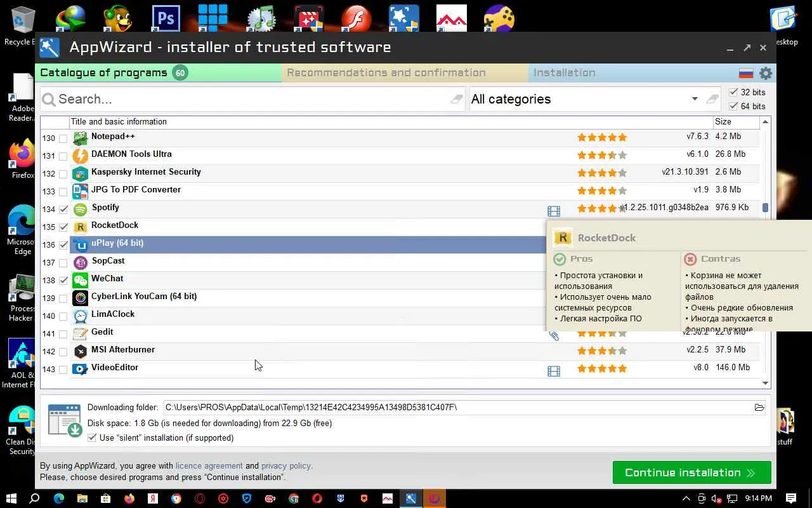Click the Notepad++ program icon
812x508 pixels.
tap(80, 138)
